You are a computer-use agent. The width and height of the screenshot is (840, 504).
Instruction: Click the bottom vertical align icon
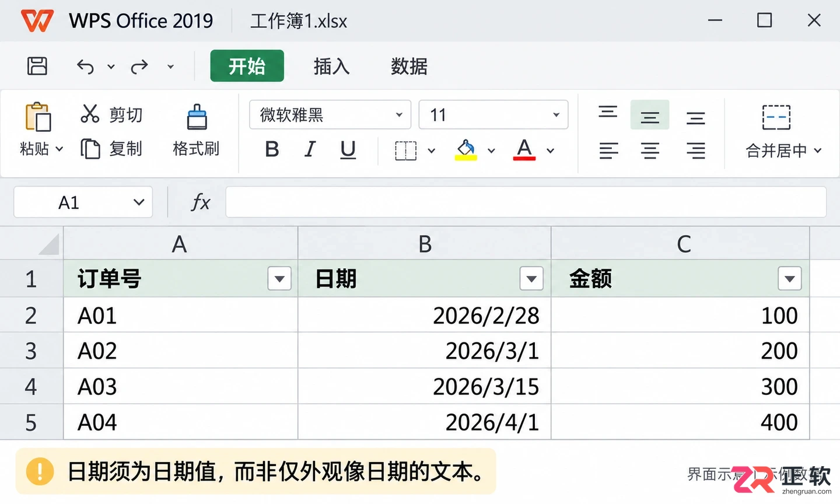coord(695,118)
